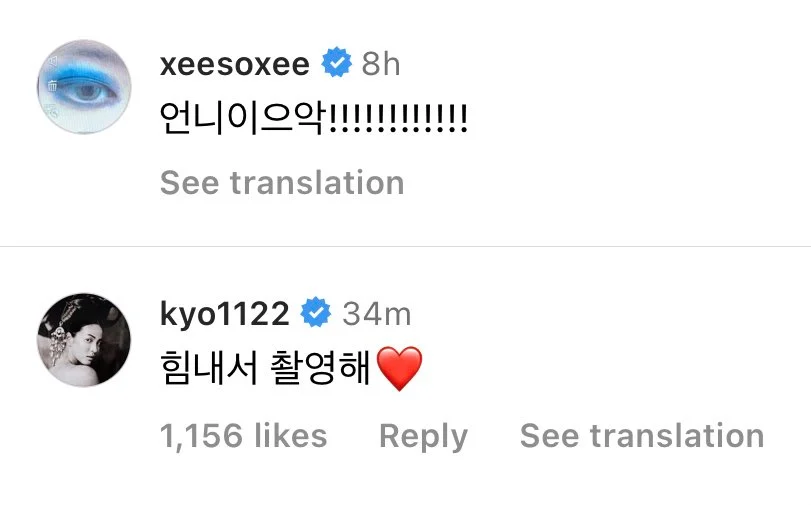Click the kyo1122 username

click(x=224, y=314)
